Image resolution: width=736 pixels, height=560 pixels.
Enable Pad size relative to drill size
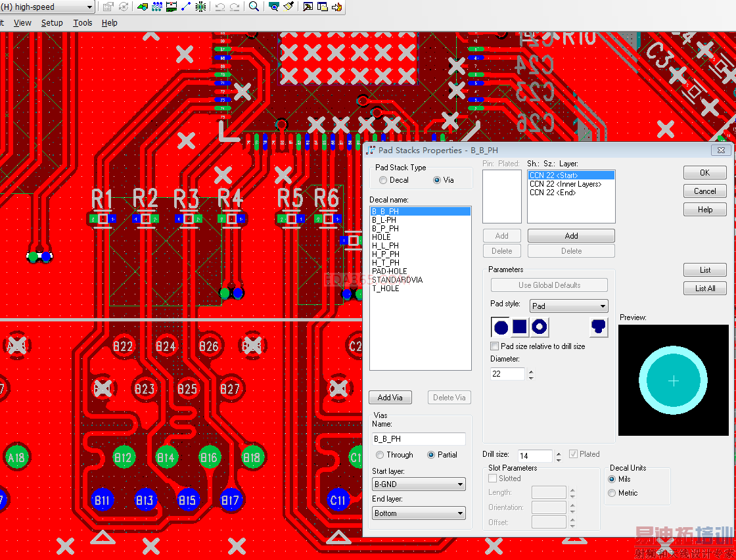click(494, 346)
